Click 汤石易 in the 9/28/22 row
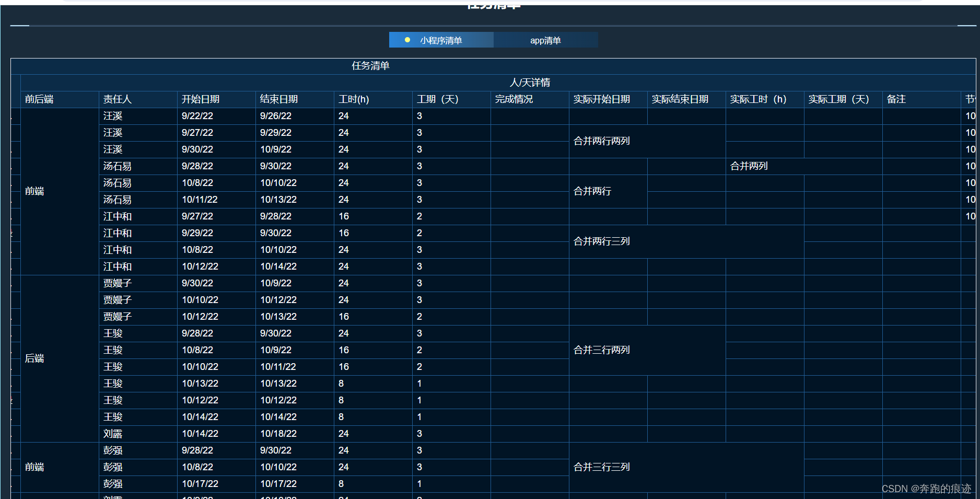Viewport: 980px width, 499px height. pos(118,166)
